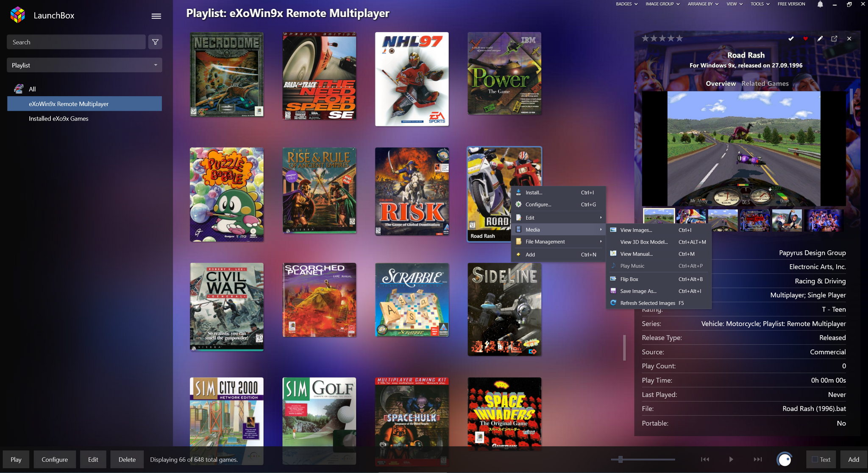
Task: Enable the Text checkbox in bottom bar
Action: click(815, 459)
